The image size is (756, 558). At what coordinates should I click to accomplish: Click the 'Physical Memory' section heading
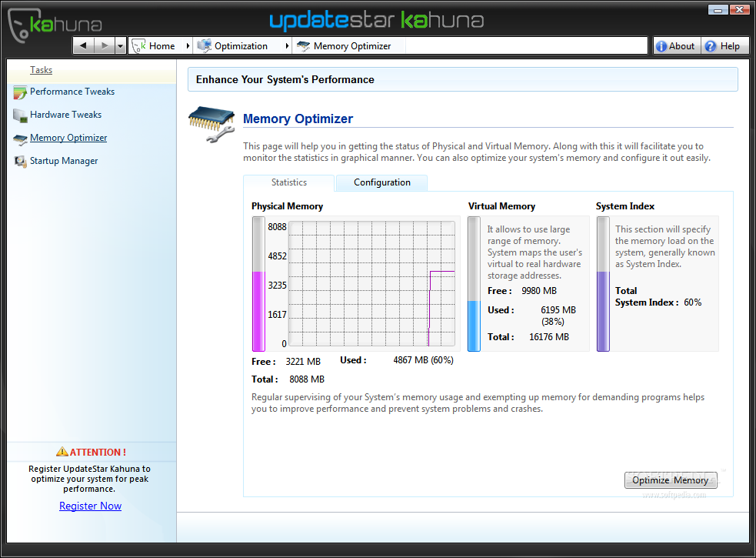click(x=287, y=206)
